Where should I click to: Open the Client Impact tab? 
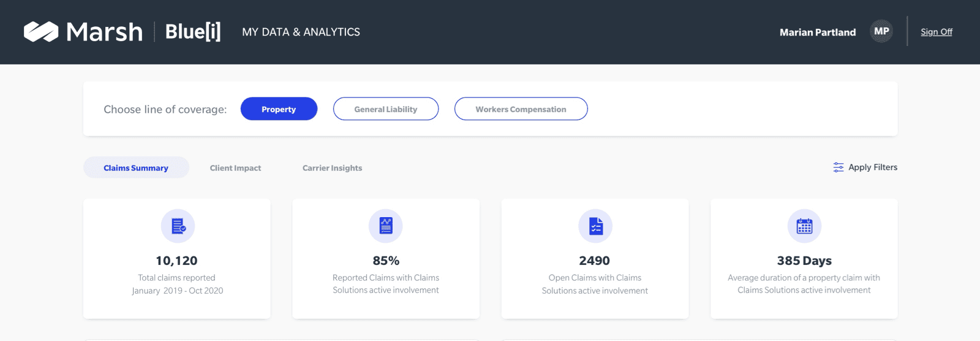[235, 167]
